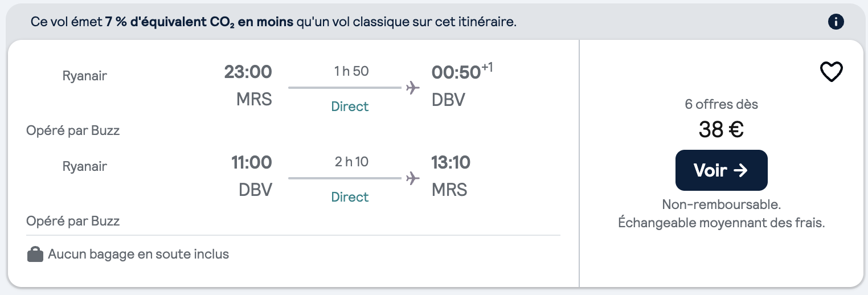
Task: Click the Voir button
Action: (x=721, y=170)
